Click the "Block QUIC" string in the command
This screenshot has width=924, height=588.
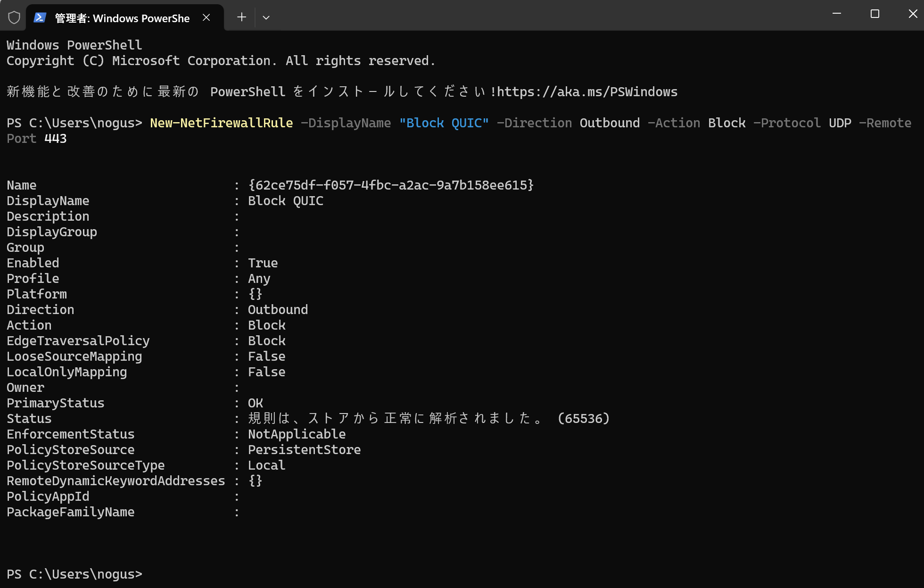tap(444, 123)
